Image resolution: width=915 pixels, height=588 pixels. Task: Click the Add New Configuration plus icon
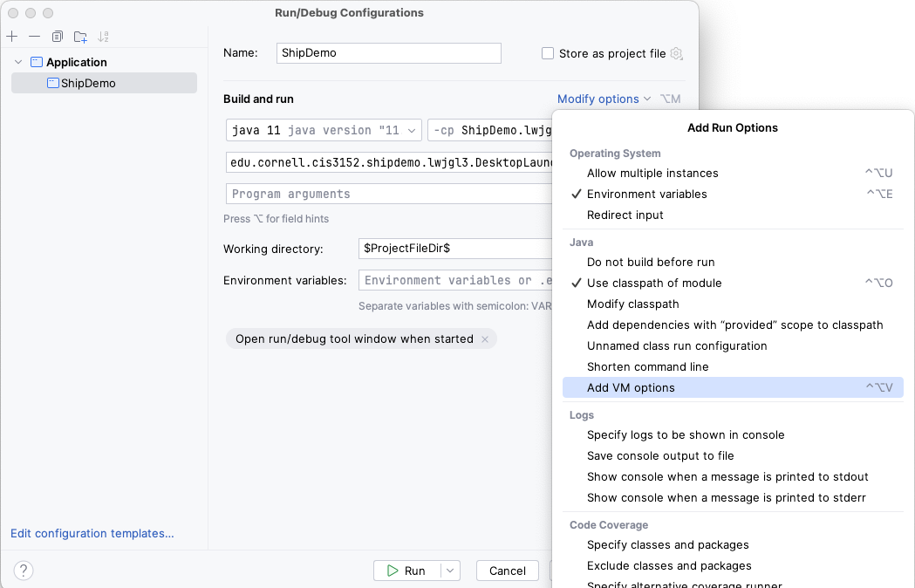coord(12,37)
